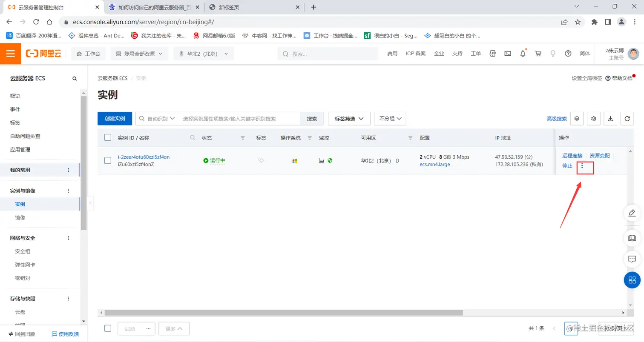Open the 华北2（北京） region selector
The height and width of the screenshot is (342, 644).
tap(204, 54)
